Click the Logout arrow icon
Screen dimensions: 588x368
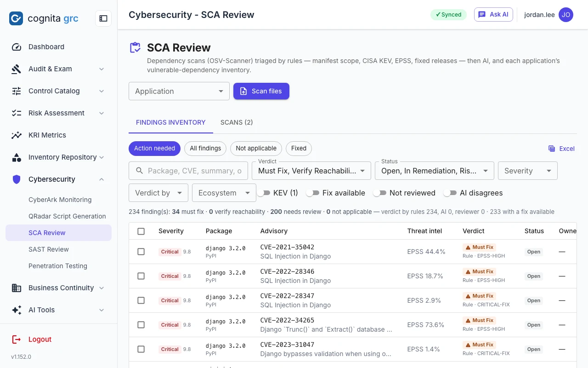[17, 339]
